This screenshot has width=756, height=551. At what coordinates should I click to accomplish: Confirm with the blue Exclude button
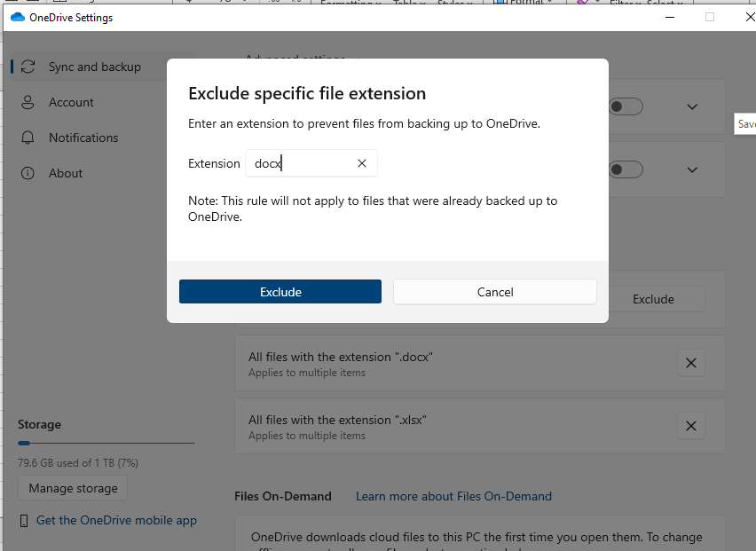[280, 292]
